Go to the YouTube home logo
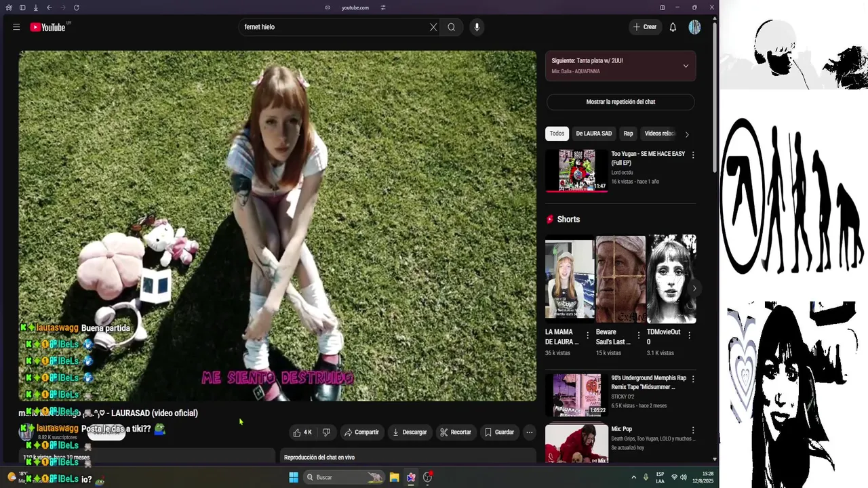The height and width of the screenshot is (488, 868). (49, 27)
